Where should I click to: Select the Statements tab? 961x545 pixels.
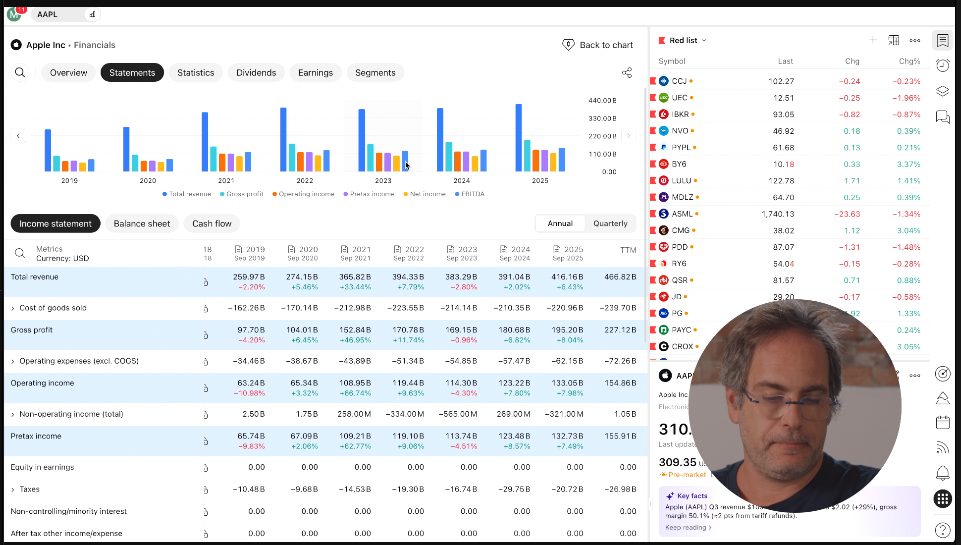point(132,72)
